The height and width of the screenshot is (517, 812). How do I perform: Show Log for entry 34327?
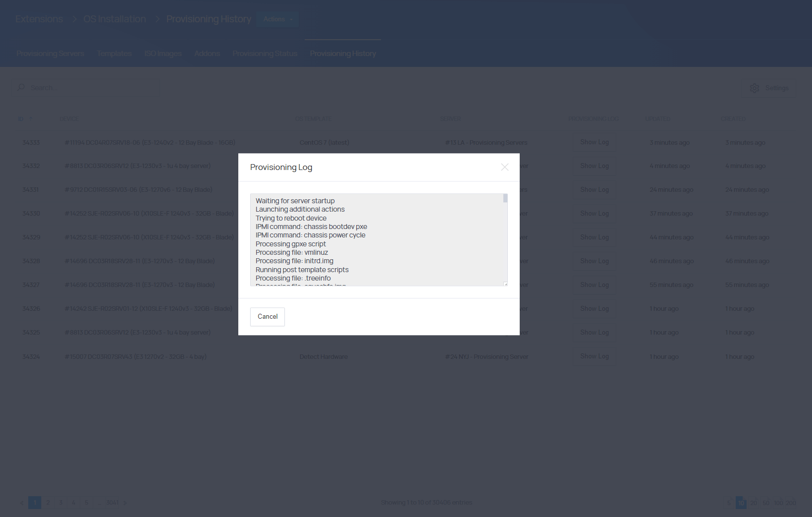[594, 285]
